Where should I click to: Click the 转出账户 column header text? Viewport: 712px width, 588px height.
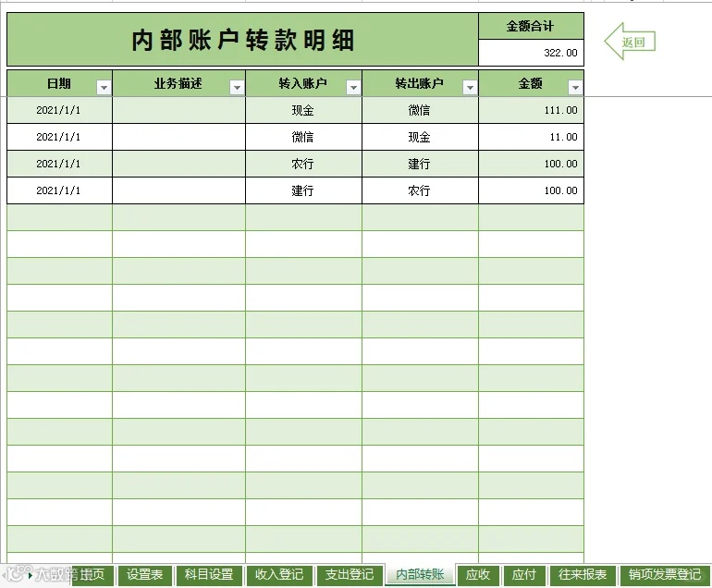click(419, 83)
